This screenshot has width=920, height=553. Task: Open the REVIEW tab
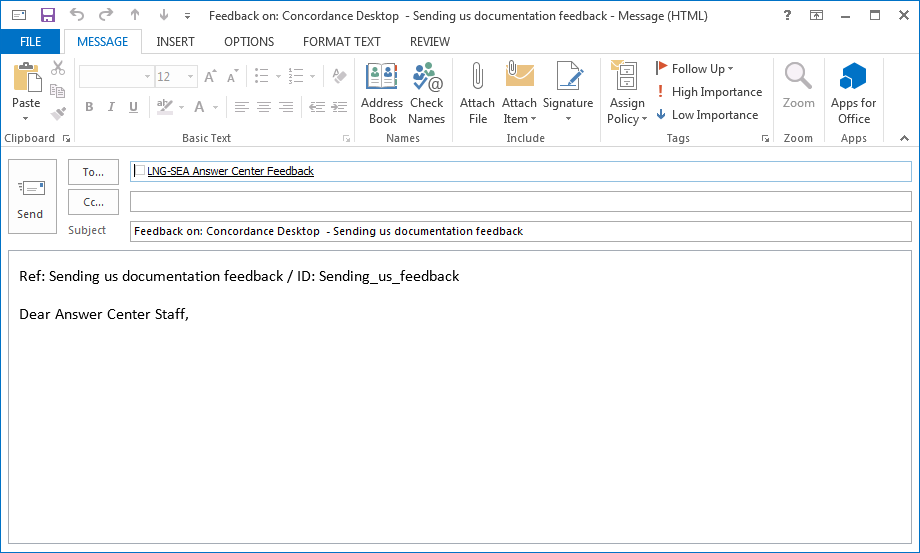pos(430,42)
